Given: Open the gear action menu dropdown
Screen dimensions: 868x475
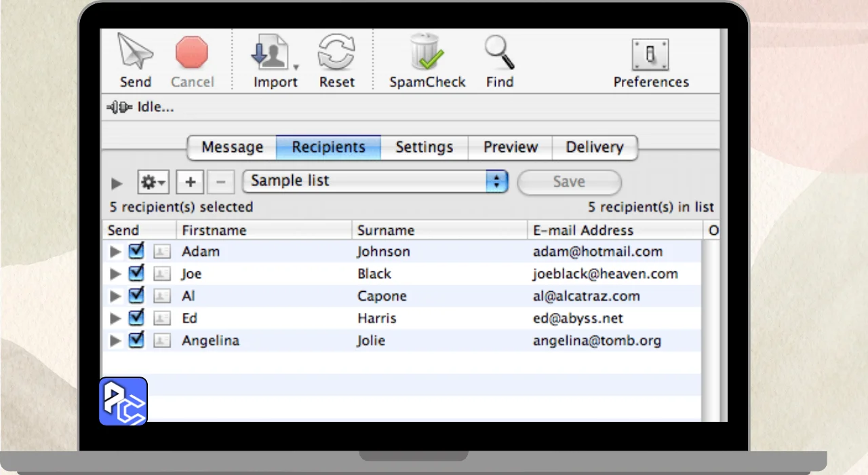Looking at the screenshot, I should (153, 182).
